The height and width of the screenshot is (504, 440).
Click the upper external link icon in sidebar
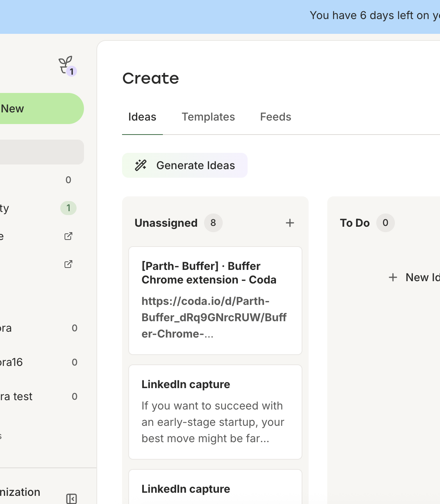point(68,236)
